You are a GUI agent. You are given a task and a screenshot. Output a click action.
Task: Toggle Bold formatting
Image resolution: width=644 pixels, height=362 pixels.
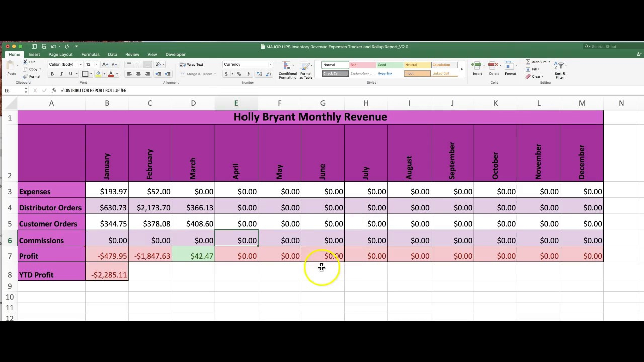point(52,74)
